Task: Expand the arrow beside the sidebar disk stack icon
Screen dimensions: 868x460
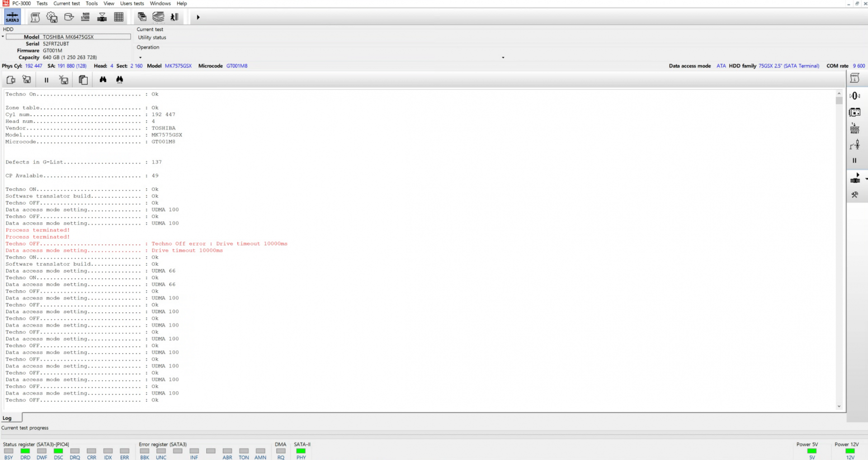Action: 866,179
